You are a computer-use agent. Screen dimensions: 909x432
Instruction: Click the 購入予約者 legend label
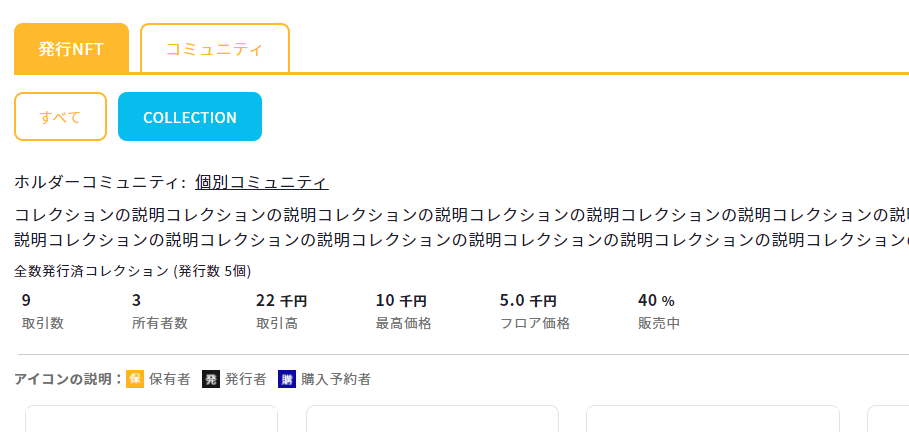(336, 379)
